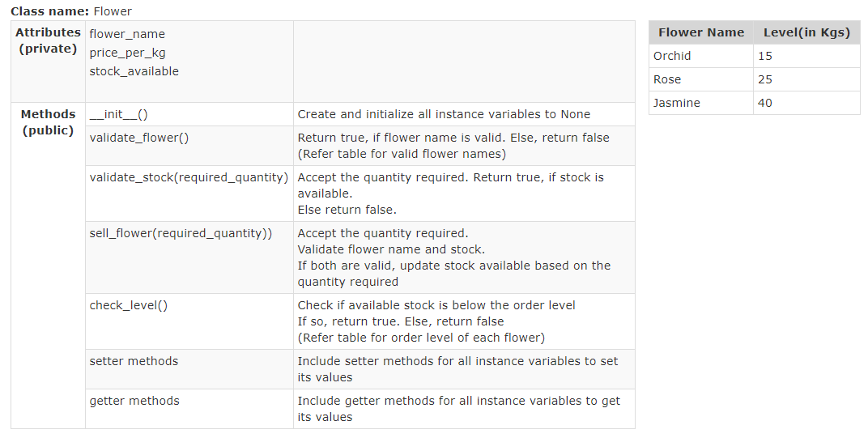Select validate_stock(required_quantity) method cell
The height and width of the screenshot is (438, 868).
[x=189, y=193]
